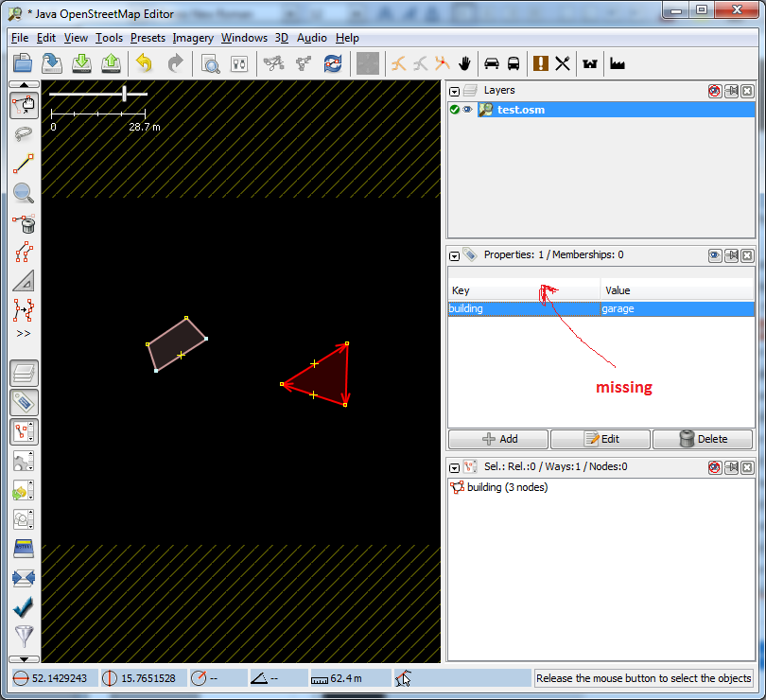Click the garage value cell
The image size is (766, 700).
677,308
